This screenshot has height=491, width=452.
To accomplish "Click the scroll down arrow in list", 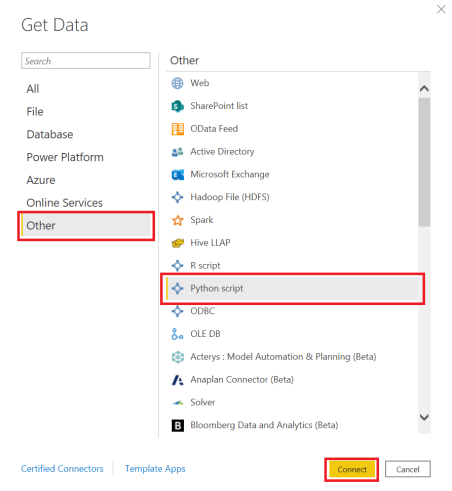I will pos(424,417).
